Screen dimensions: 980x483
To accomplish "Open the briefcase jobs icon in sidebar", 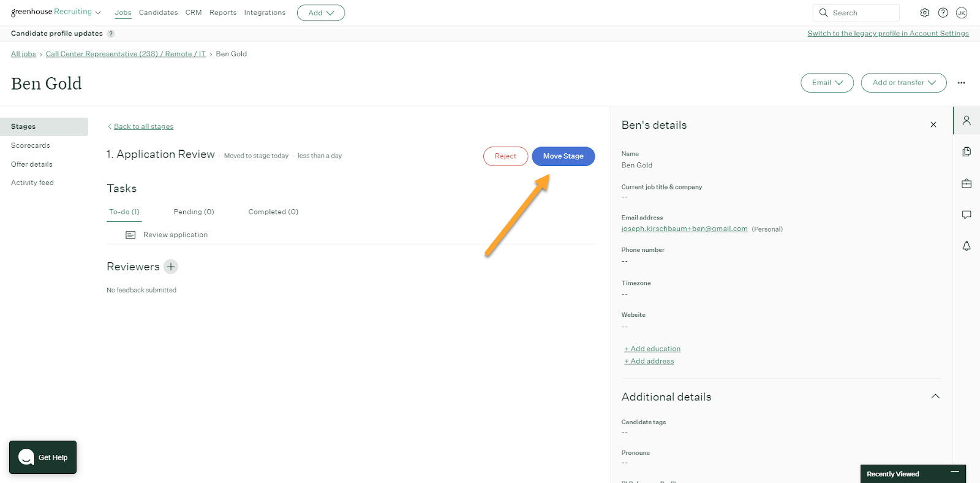I will pyautogui.click(x=967, y=183).
